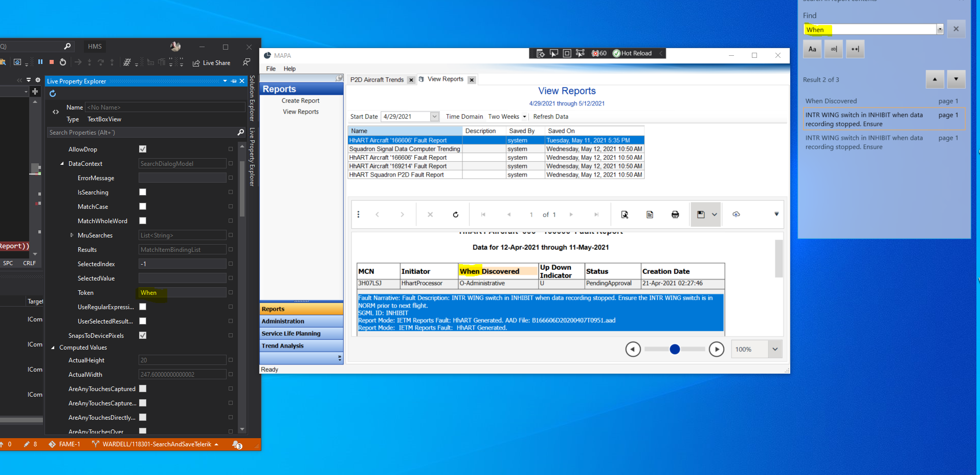Click the save/export disk icon

701,214
